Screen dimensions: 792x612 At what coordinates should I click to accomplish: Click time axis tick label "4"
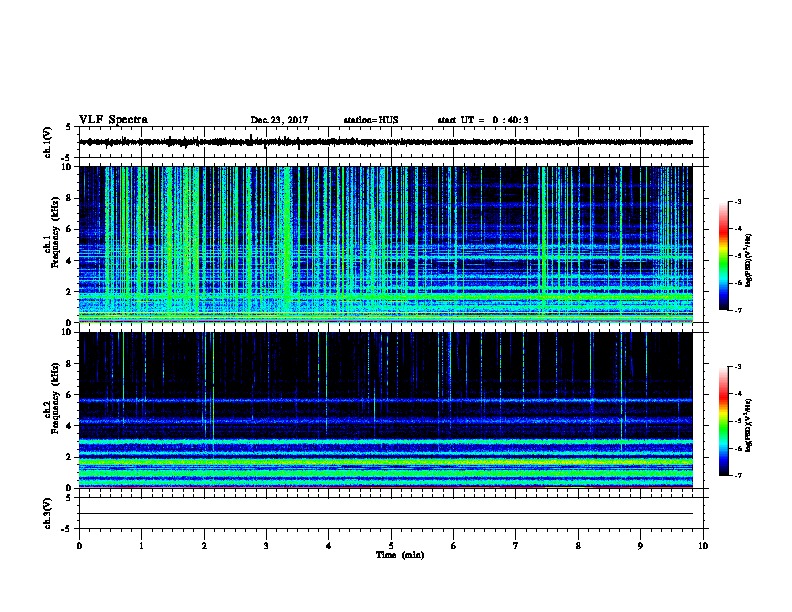[x=329, y=546]
